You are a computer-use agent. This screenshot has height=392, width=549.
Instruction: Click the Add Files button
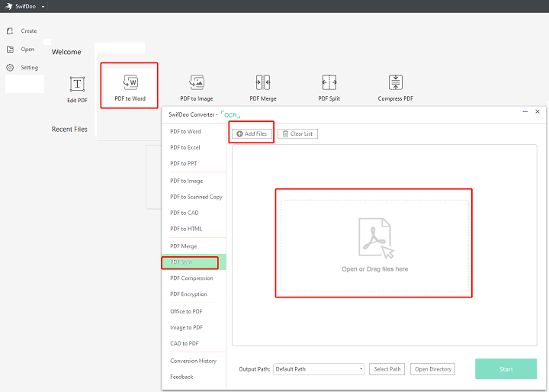point(252,133)
